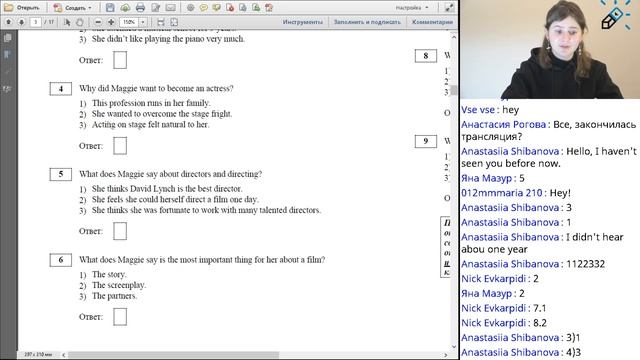Show bookmarks panel in left sidebar

coord(7,55)
